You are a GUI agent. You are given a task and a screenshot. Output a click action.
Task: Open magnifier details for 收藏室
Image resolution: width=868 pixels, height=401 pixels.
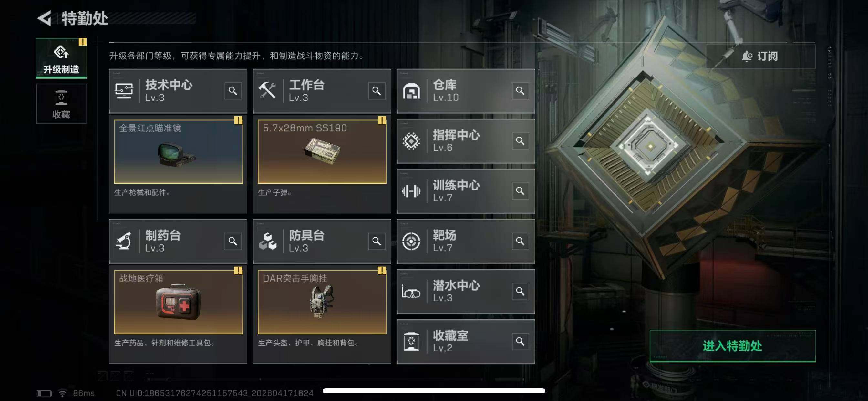[x=520, y=341]
